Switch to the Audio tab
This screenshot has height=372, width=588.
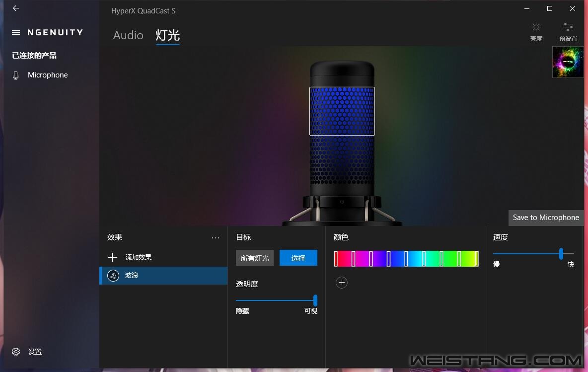[x=128, y=35]
